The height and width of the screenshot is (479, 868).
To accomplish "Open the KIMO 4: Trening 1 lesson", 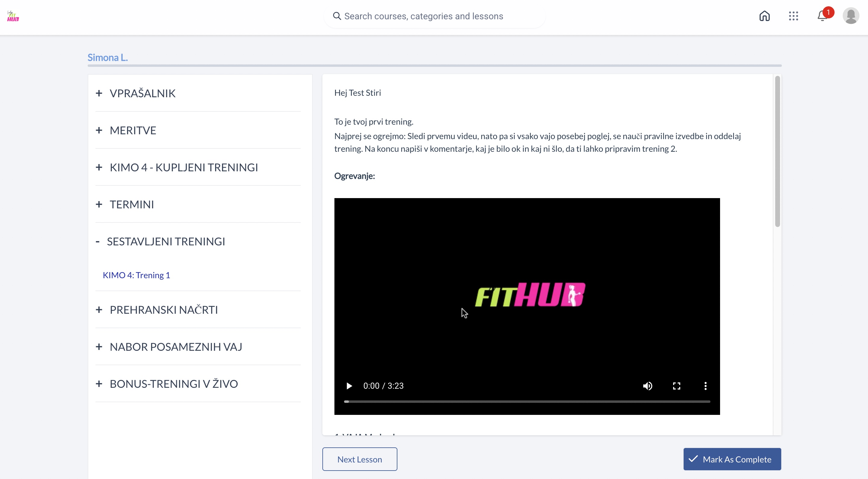I will point(136,275).
